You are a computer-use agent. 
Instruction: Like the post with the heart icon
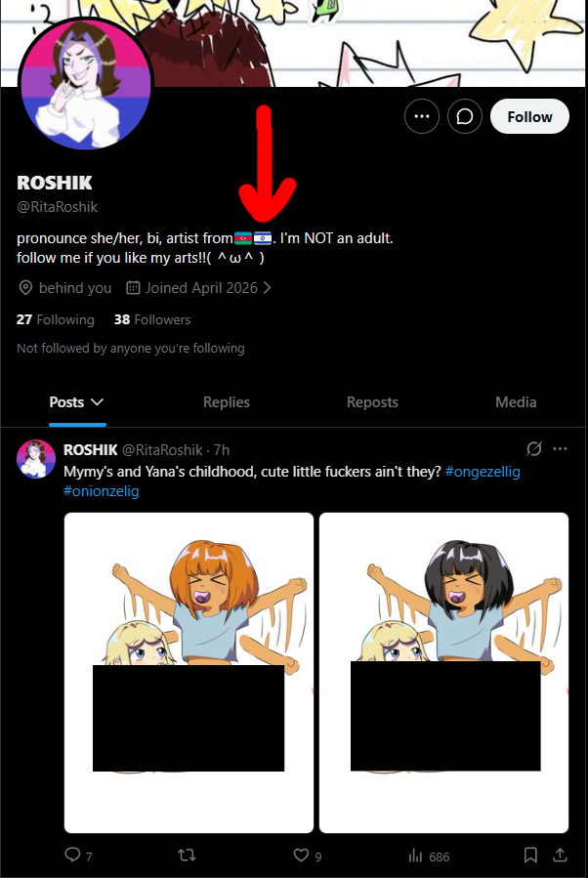[x=301, y=855]
